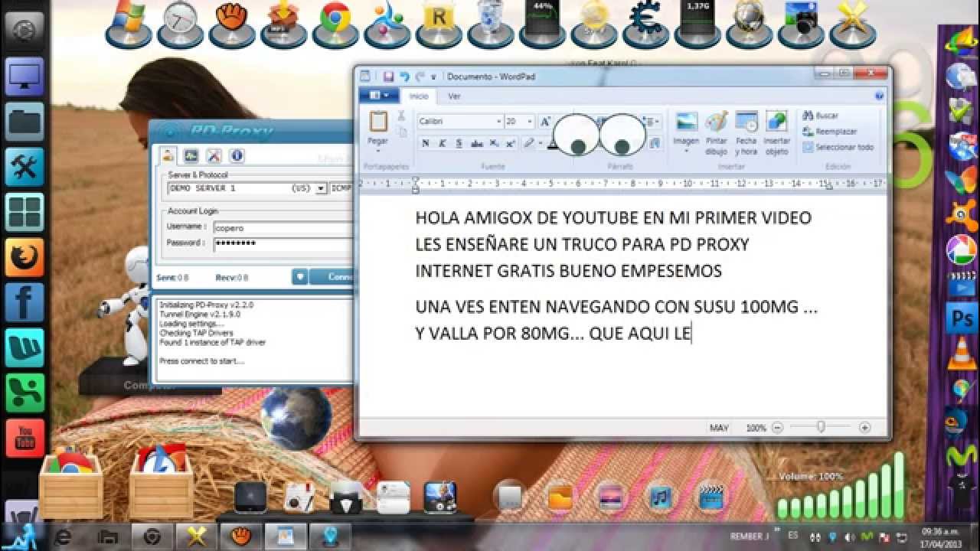This screenshot has height=551, width=980.
Task: Launch VLC cone icon on right sidebar
Action: [x=961, y=354]
